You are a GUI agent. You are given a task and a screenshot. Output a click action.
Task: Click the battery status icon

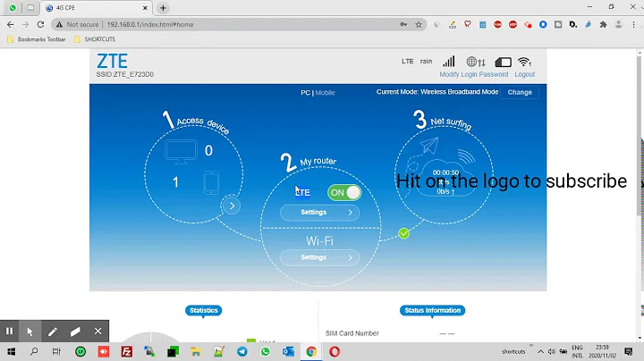pos(503,62)
